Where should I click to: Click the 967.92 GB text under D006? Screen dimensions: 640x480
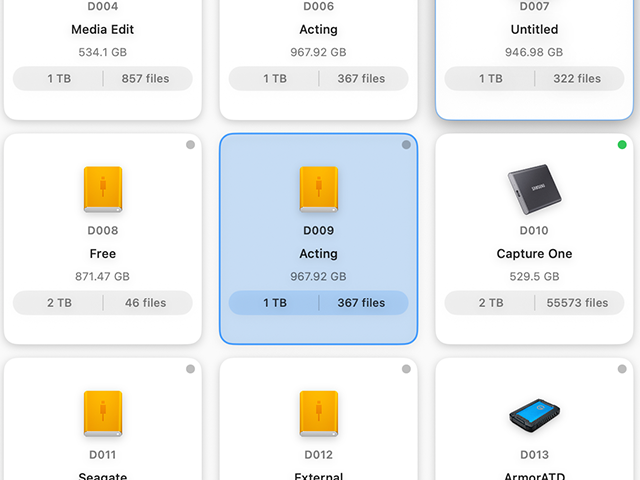pyautogui.click(x=318, y=52)
